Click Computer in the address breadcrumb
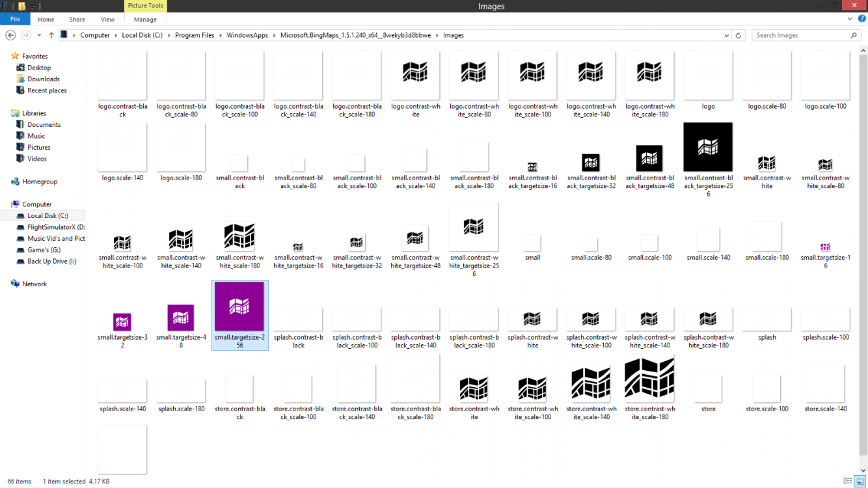 click(95, 35)
